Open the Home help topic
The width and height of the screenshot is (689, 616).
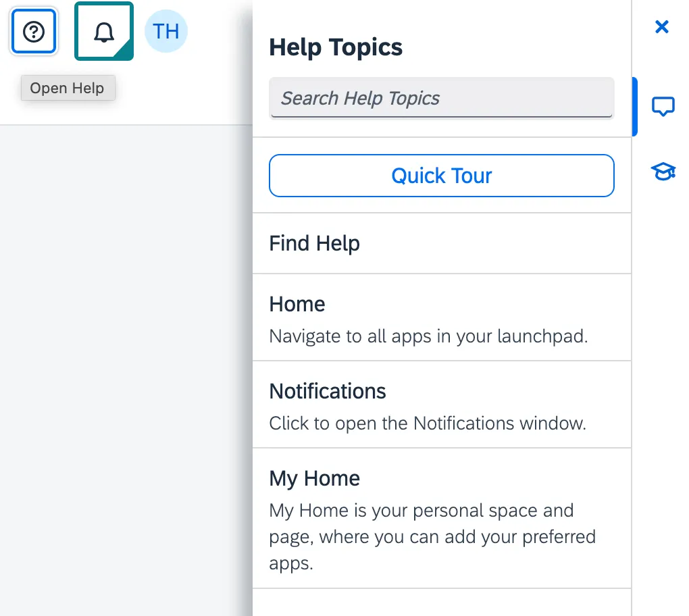click(297, 304)
